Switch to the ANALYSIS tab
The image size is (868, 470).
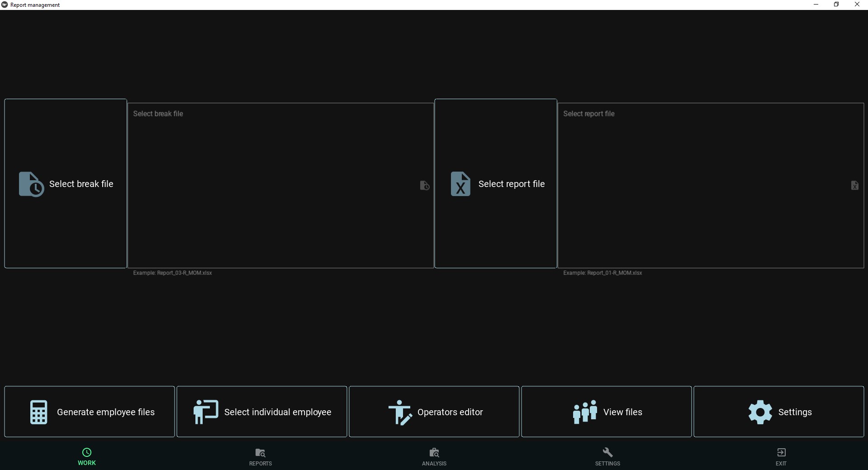(x=434, y=457)
